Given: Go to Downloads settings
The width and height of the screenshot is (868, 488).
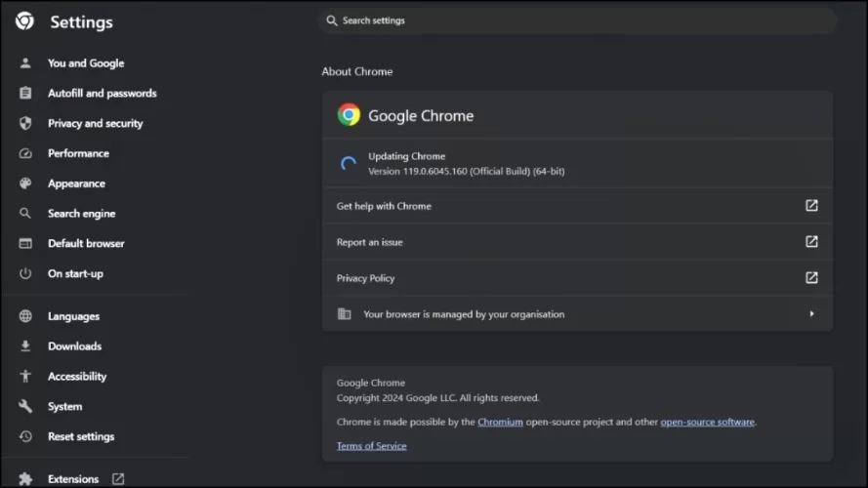Looking at the screenshot, I should [x=74, y=346].
